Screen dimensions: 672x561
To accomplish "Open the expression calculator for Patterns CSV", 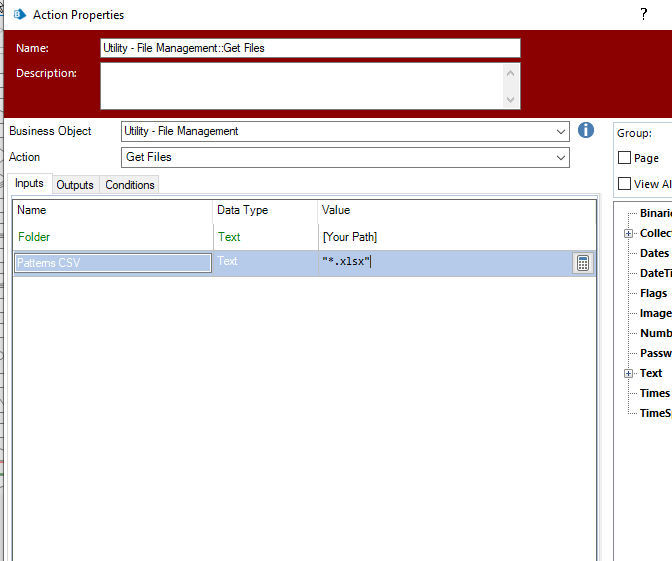I will point(583,263).
